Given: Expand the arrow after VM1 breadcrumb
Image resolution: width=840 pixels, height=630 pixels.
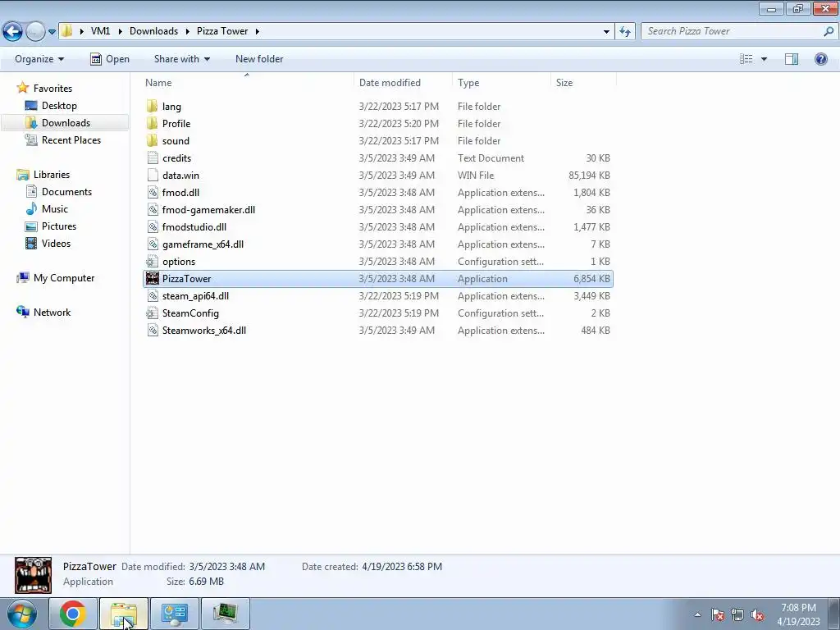Looking at the screenshot, I should point(120,32).
